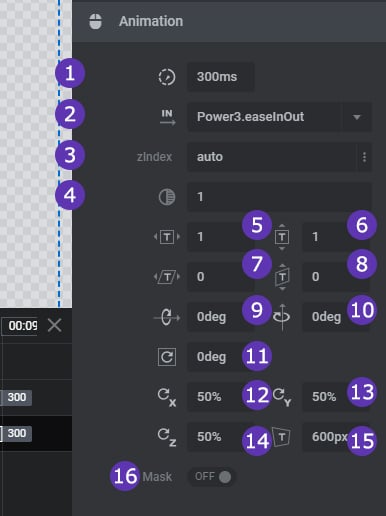
Task: Toggle the Mask switch on
Action: [213, 477]
